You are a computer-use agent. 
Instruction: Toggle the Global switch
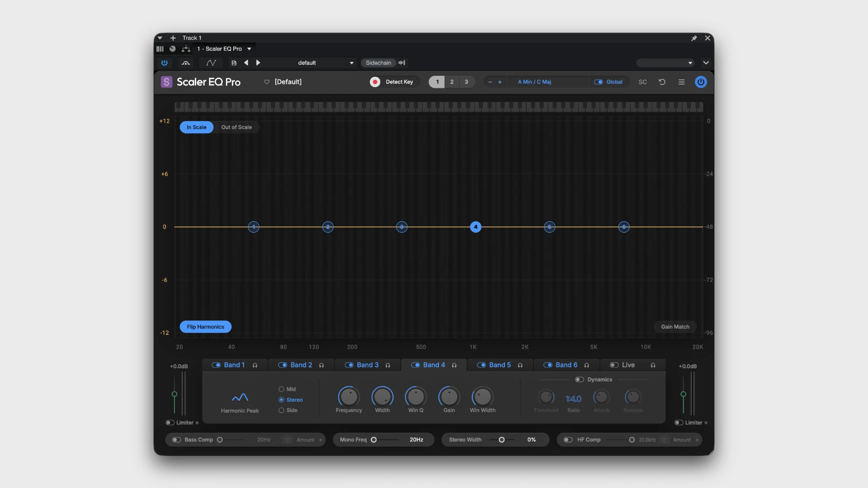click(598, 82)
